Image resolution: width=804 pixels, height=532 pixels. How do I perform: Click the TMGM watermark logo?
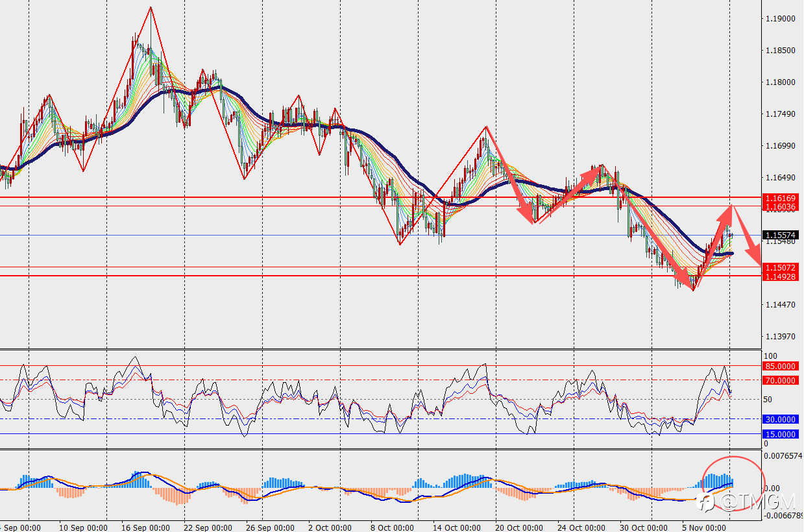click(x=747, y=502)
